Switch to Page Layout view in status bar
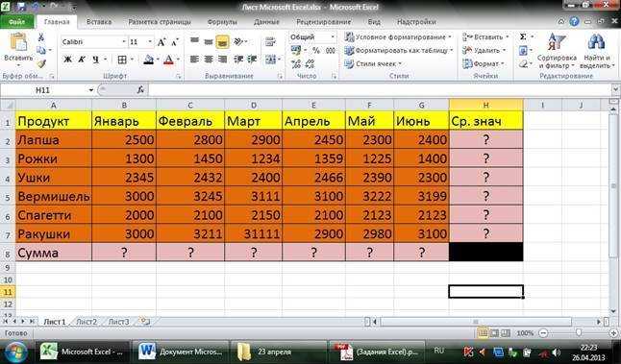 494,333
